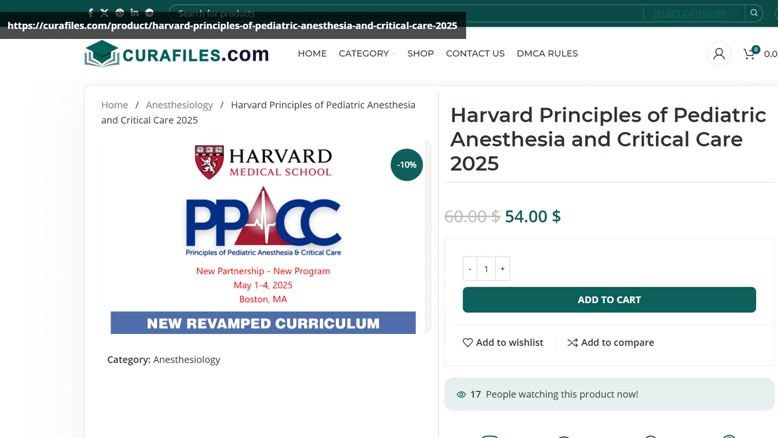The image size is (778, 438).
Task: Open the Harvard PPACC product image
Action: pos(263,238)
